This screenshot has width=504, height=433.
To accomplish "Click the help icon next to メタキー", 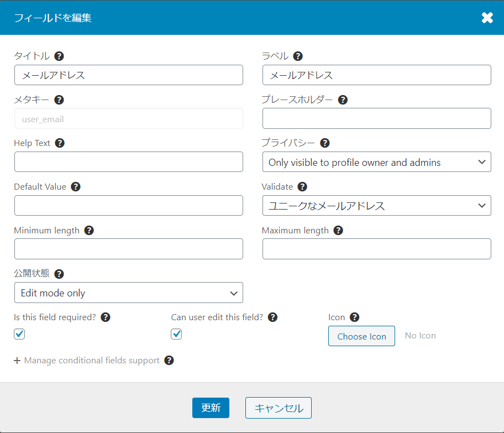I will pos(59,100).
